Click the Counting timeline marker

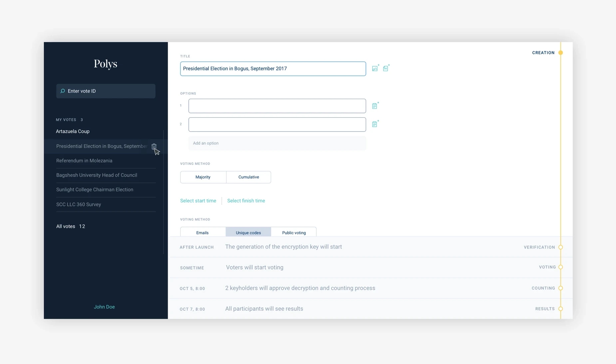[x=561, y=288]
